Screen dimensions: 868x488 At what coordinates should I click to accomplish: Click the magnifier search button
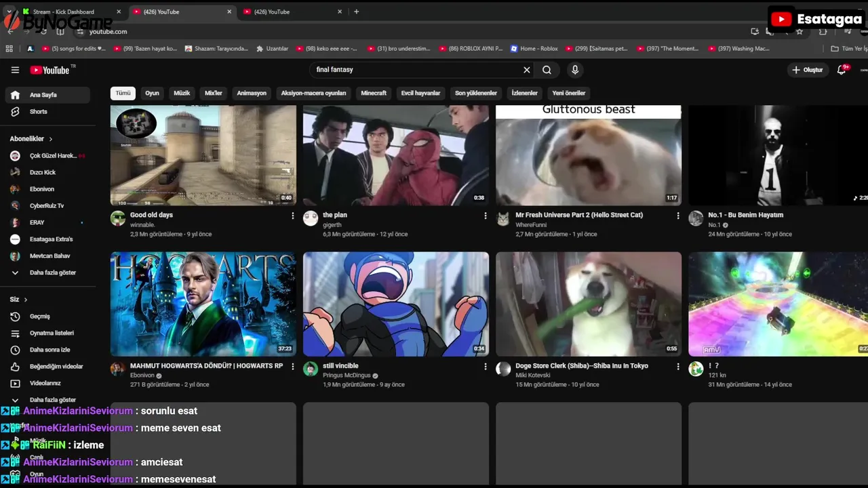pos(547,70)
